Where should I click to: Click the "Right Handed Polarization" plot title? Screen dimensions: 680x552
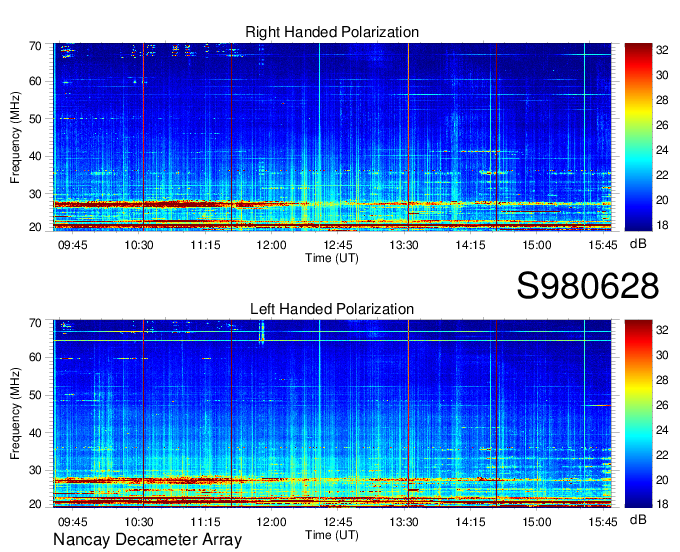point(332,32)
